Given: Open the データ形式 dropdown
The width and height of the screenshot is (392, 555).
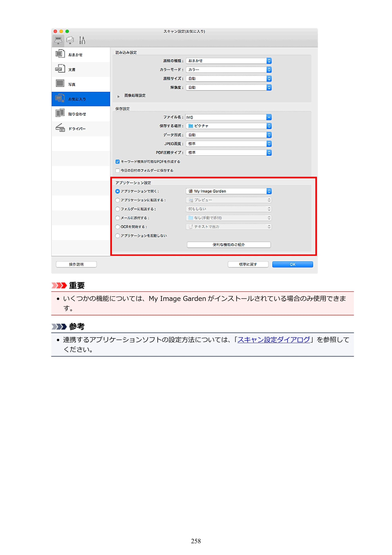Looking at the screenshot, I should point(229,135).
